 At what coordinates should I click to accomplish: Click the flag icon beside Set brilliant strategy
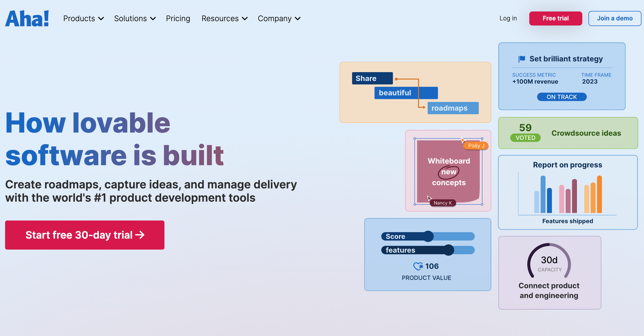(x=522, y=59)
